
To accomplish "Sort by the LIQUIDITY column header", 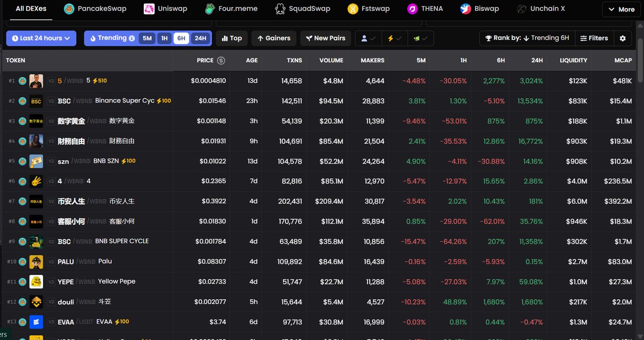I will click(x=573, y=61).
